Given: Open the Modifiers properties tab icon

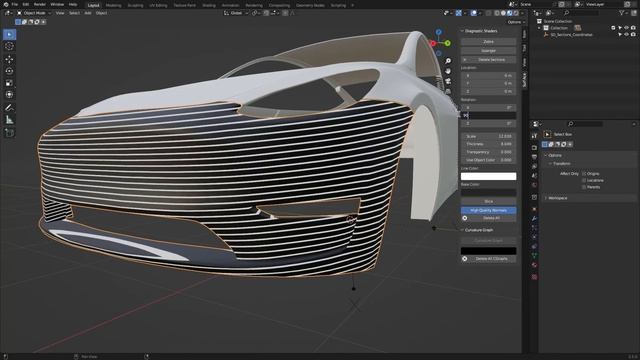Looking at the screenshot, I should (534, 219).
